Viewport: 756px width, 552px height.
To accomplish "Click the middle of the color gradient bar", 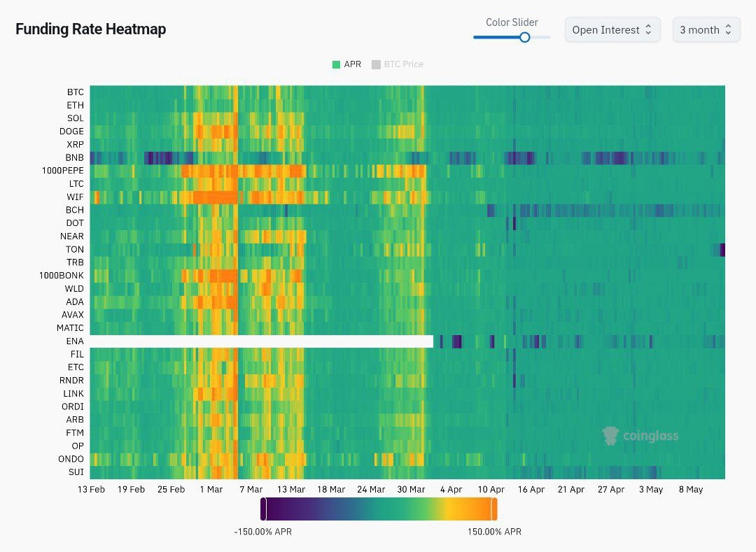I will 379,509.
